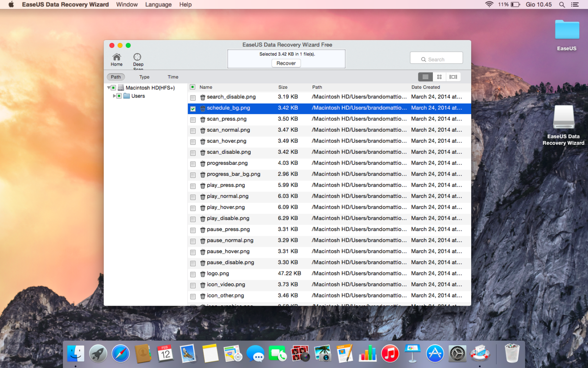Click the 47.22 KB size value

289,274
